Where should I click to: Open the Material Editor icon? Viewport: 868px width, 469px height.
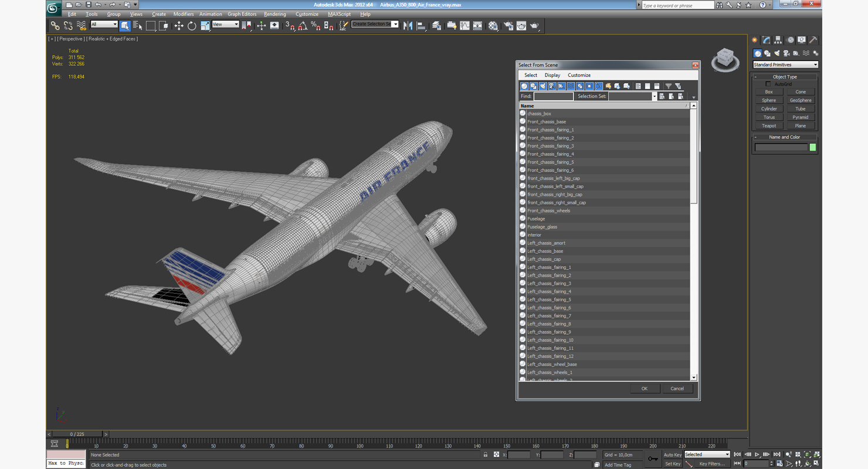[x=493, y=25]
